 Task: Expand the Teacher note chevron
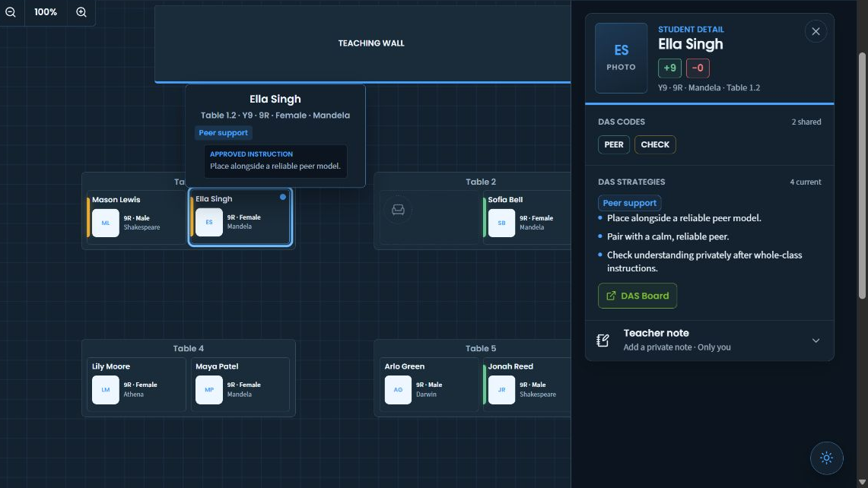[x=816, y=341]
